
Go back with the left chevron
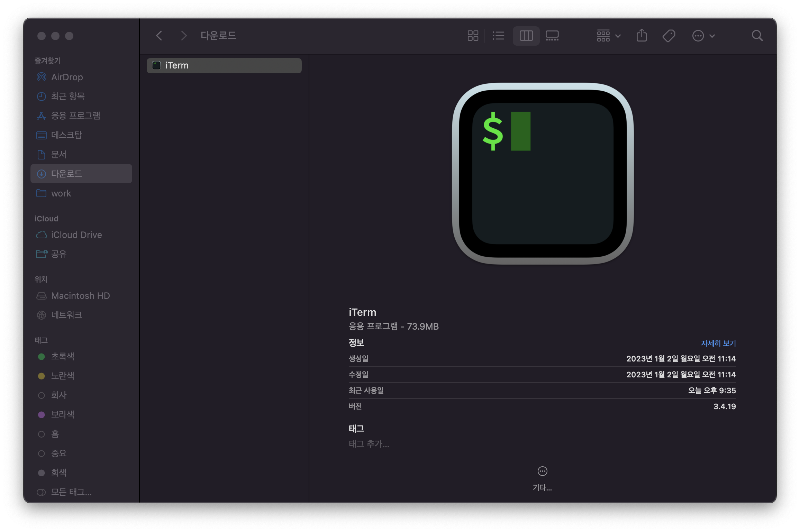pos(159,36)
